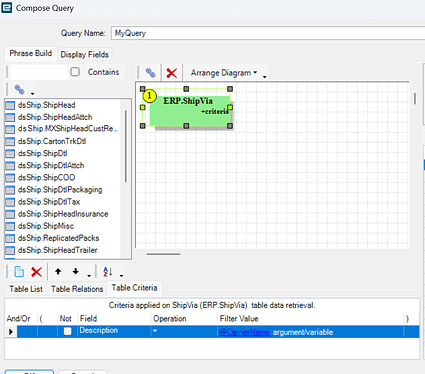Screen dimensions: 425x374
Task: Click the dsShip.ShipHead table icon
Action: point(10,105)
